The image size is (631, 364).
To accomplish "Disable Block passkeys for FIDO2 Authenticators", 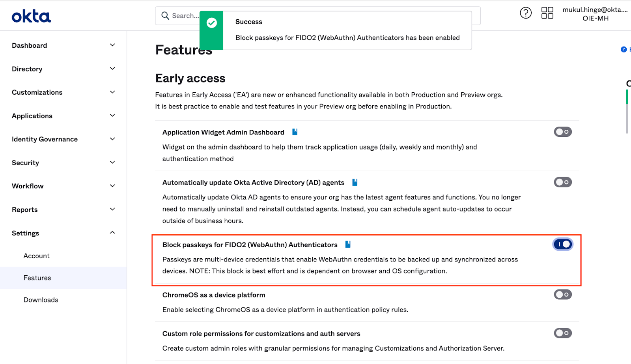I will pos(563,244).
